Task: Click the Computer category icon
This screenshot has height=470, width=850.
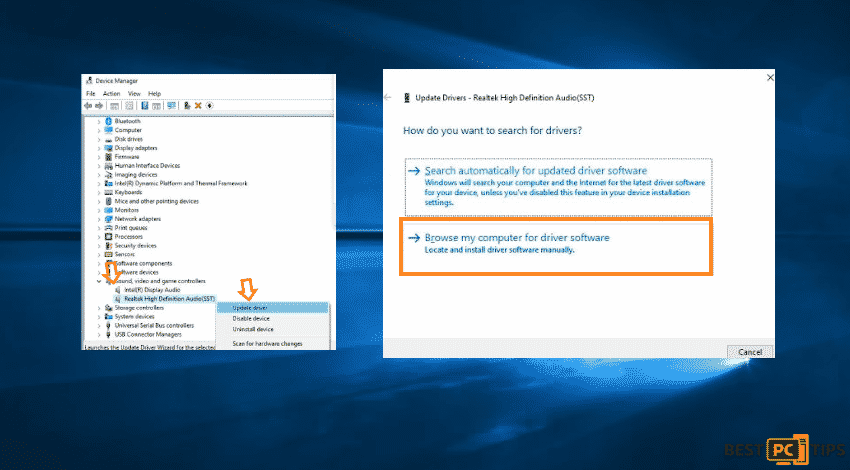Action: pyautogui.click(x=108, y=130)
